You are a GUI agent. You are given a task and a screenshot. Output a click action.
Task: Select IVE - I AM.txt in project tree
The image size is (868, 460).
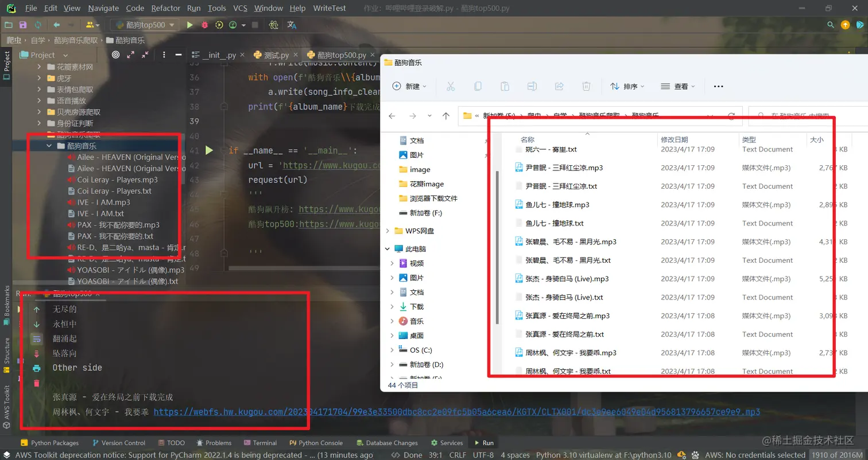point(95,213)
